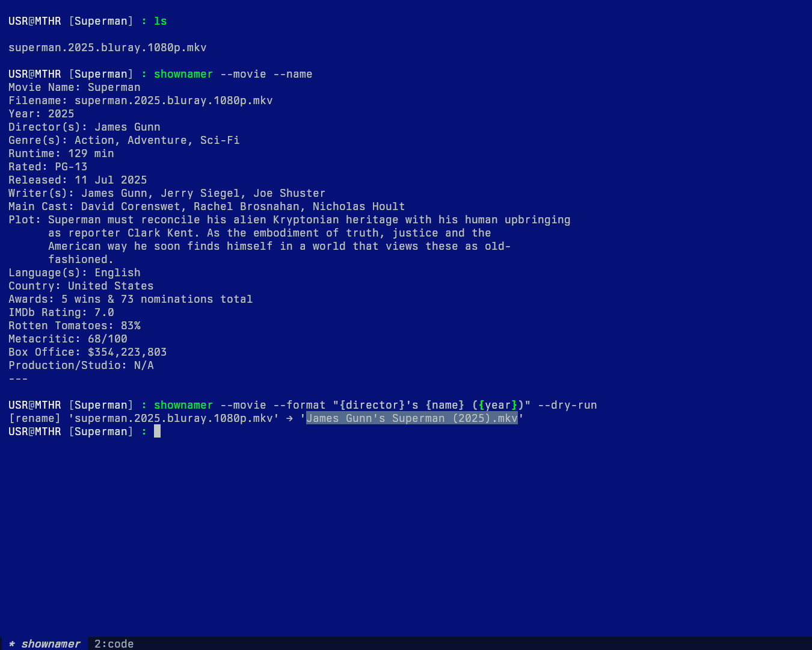Click the 'Country: United States' line

[x=81, y=286]
